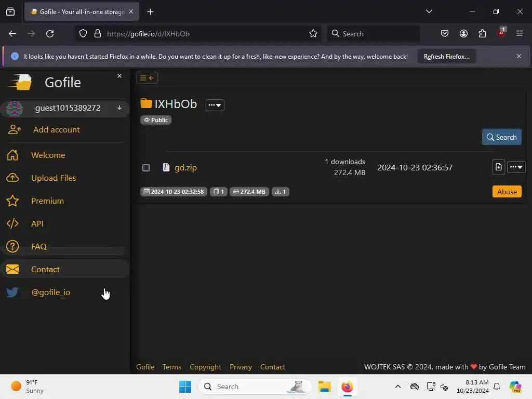The image size is (532, 399).
Task: Open the Pocket save icon
Action: coord(445,34)
